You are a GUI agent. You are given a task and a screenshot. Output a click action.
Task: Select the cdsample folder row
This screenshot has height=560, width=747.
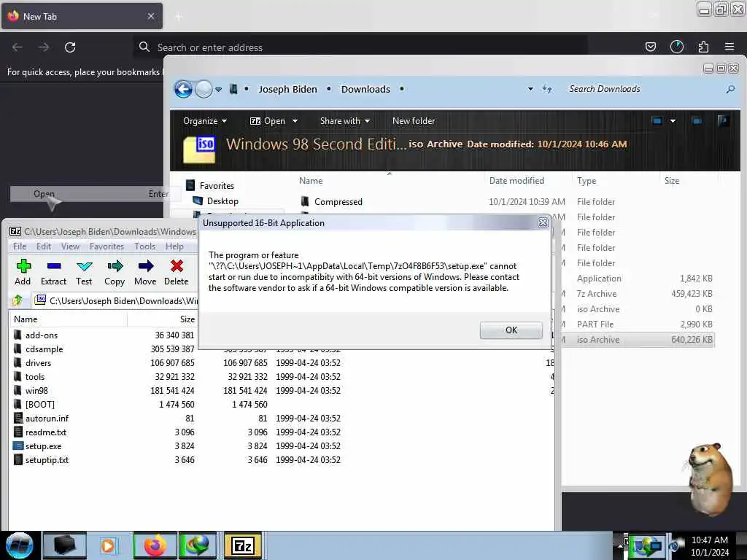(44, 349)
